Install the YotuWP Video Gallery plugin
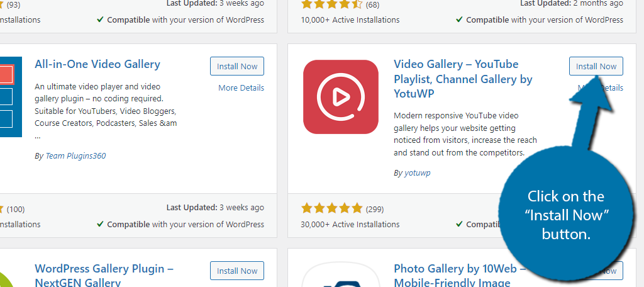Viewport: 644px width, 287px height. pos(596,66)
